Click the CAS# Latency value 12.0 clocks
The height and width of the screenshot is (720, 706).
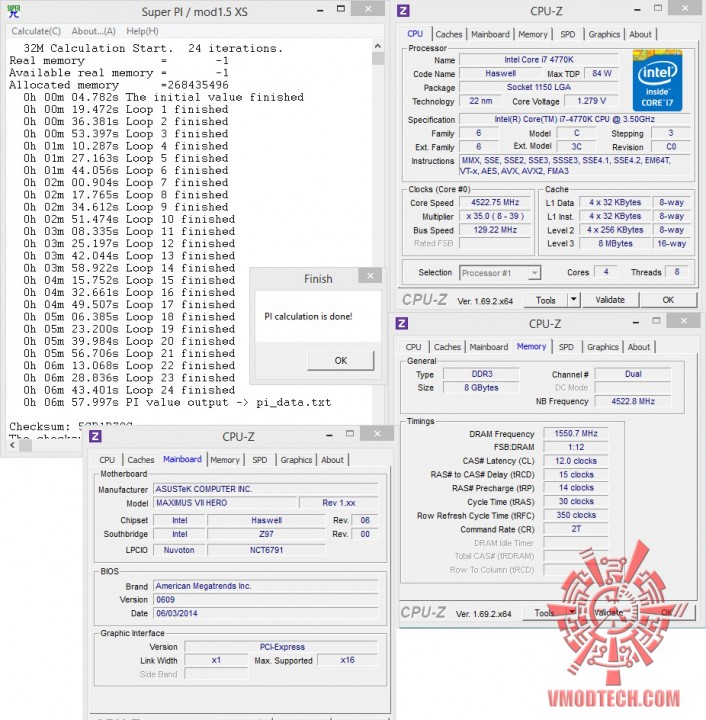pos(576,461)
